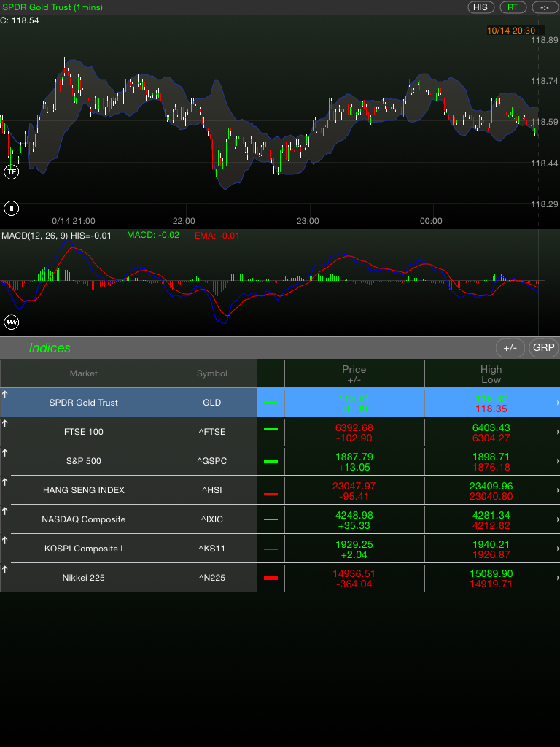Viewport: 560px width, 747px height.
Task: Open the GRP group button
Action: pos(544,348)
